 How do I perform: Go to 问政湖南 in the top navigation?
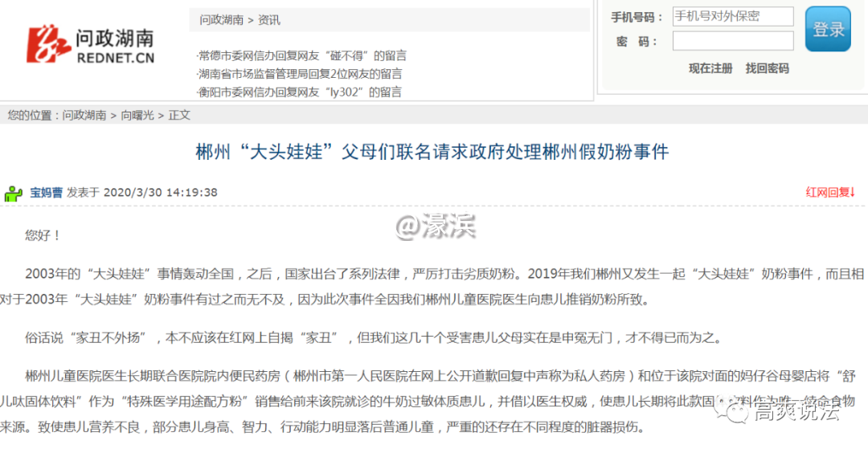[x=222, y=20]
